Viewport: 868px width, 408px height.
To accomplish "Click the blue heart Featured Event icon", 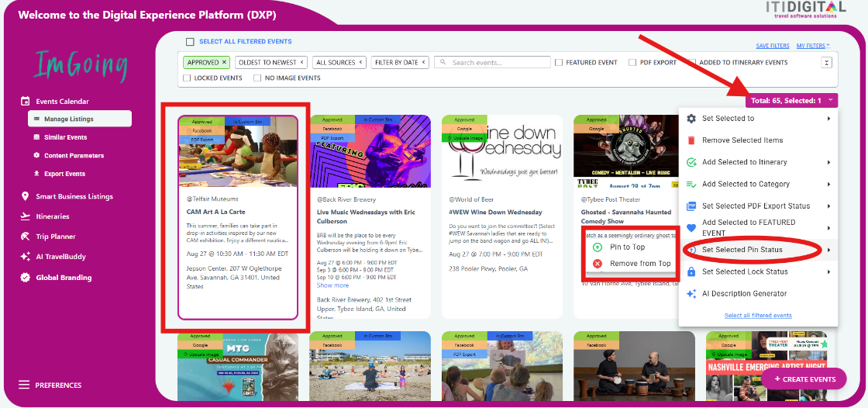I will 691,228.
